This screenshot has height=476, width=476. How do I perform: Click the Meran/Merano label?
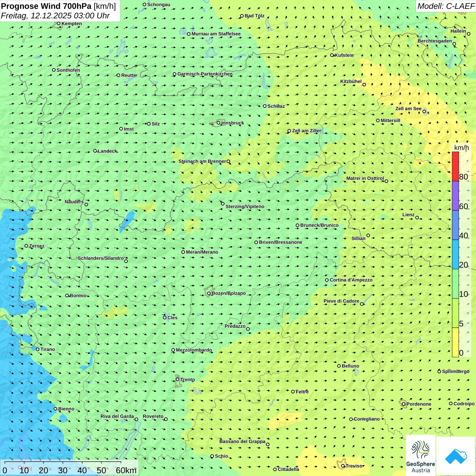pos(202,252)
